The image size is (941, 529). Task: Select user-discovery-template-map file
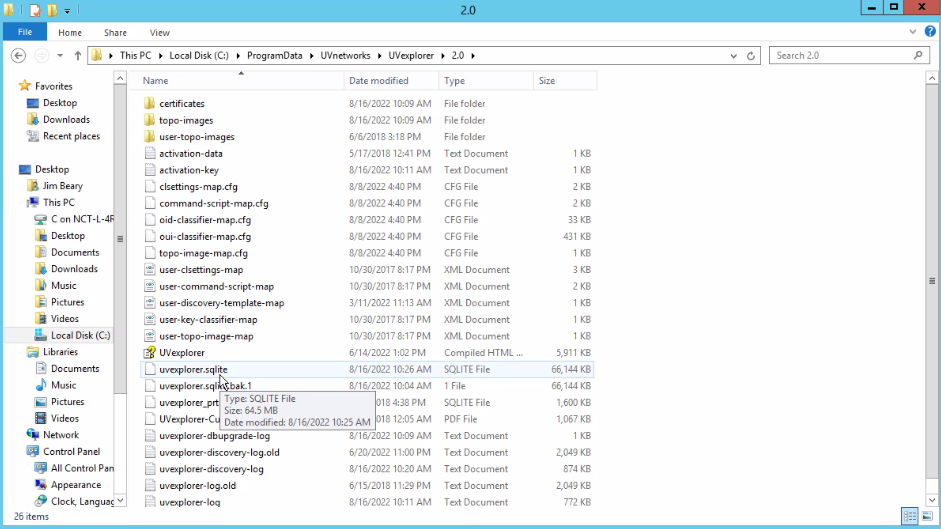click(221, 303)
